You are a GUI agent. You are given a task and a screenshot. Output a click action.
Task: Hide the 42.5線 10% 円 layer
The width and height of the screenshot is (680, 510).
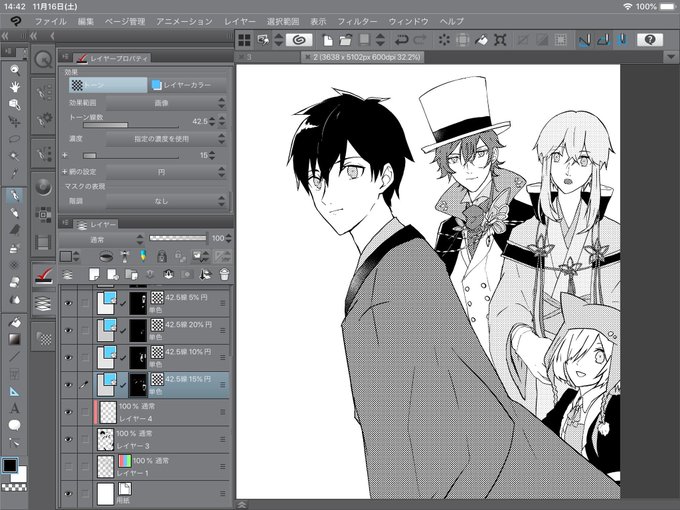coord(68,358)
